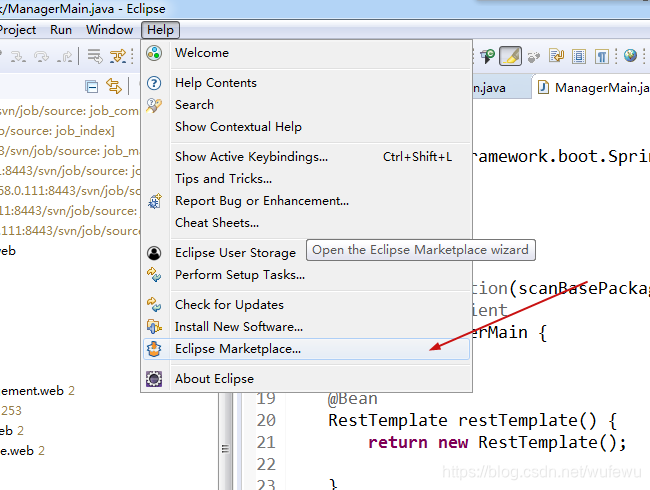This screenshot has width=650, height=490.
Task: Click the return new RestTemplate() line
Action: 497,442
